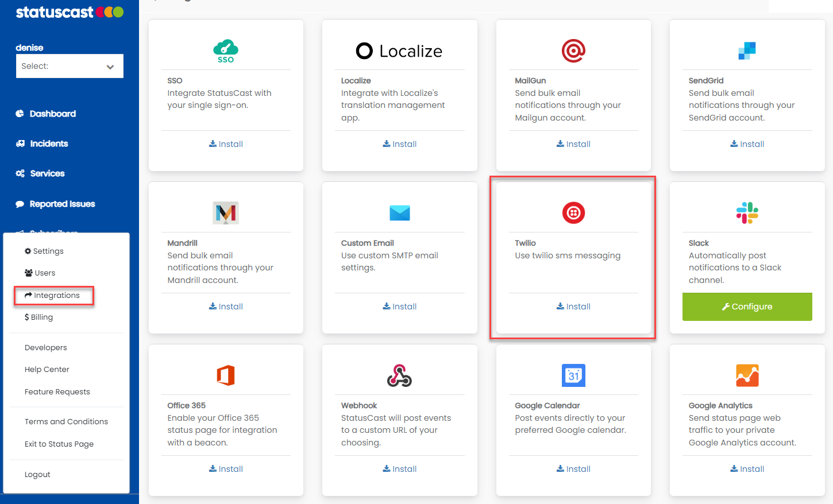Click the 'denise' account name
The width and height of the screenshot is (833, 504).
pos(29,48)
